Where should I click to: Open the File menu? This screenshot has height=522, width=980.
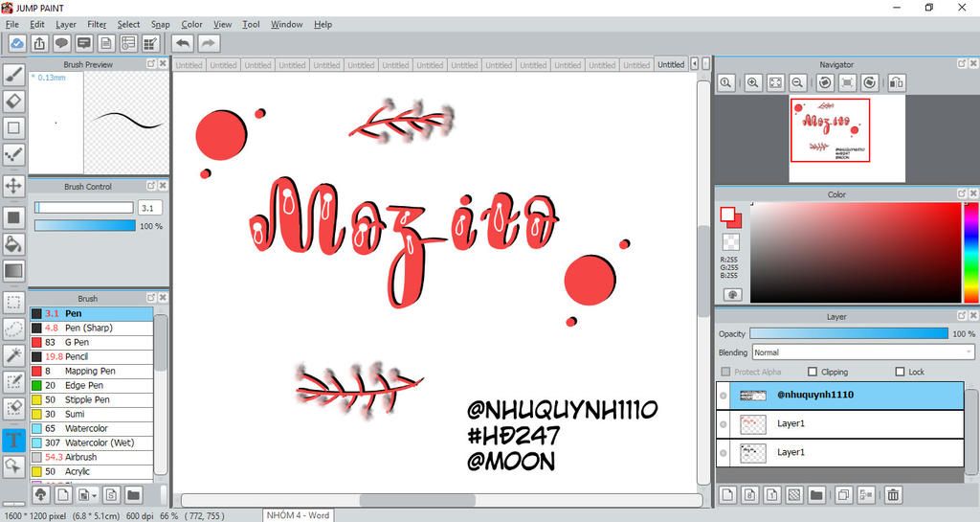click(12, 24)
